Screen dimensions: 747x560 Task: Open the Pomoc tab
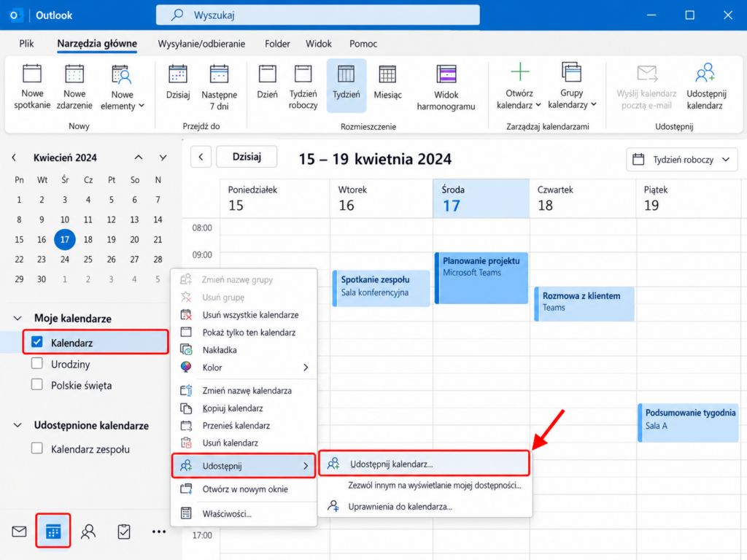363,44
